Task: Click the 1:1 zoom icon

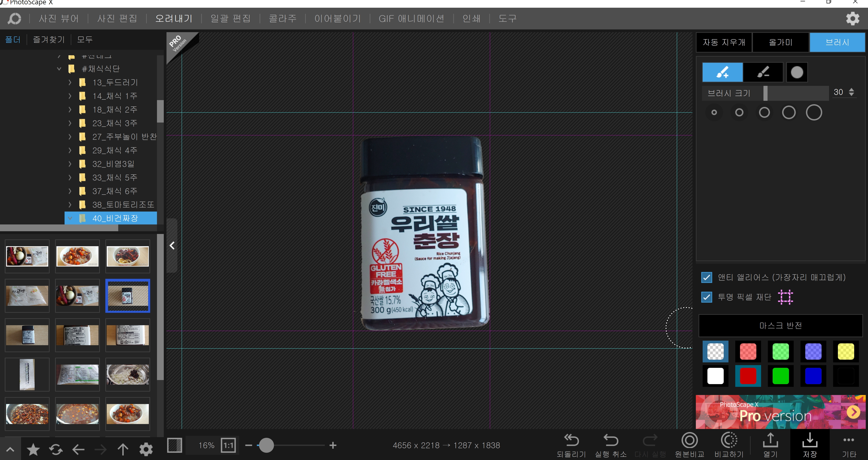Action: [x=228, y=445]
